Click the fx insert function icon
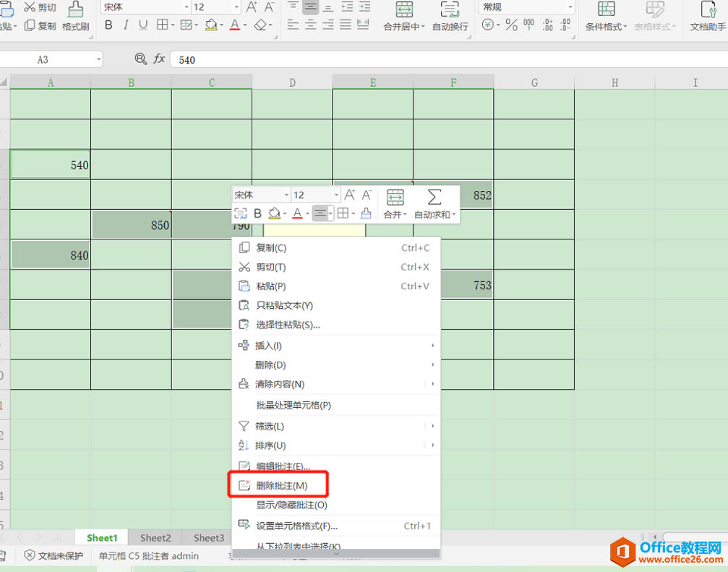 (158, 59)
